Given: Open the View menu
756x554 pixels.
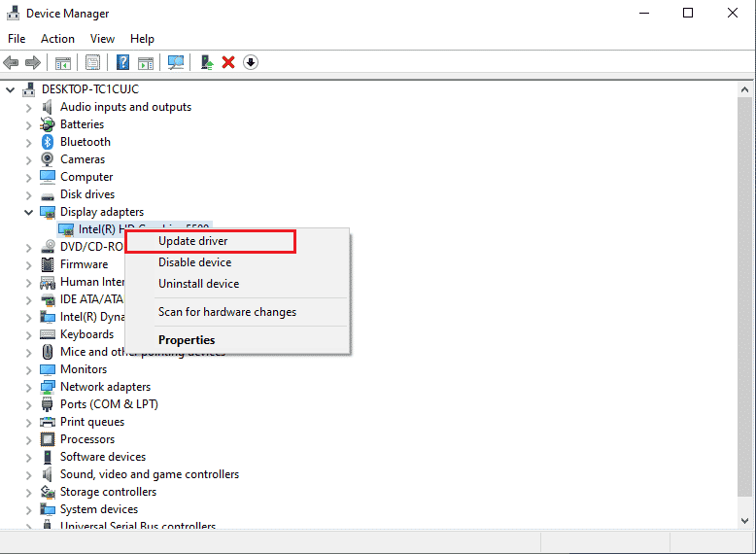Looking at the screenshot, I should click(x=102, y=39).
